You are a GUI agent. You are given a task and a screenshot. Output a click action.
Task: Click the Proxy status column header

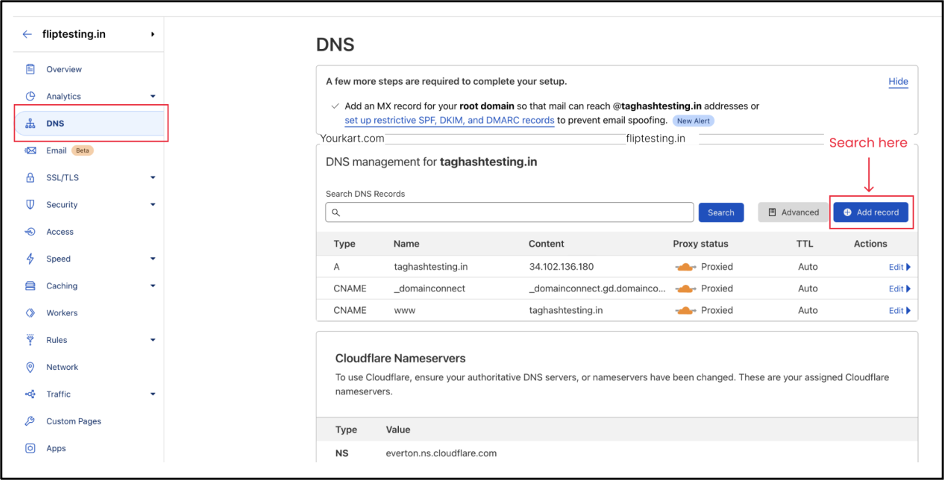click(700, 244)
